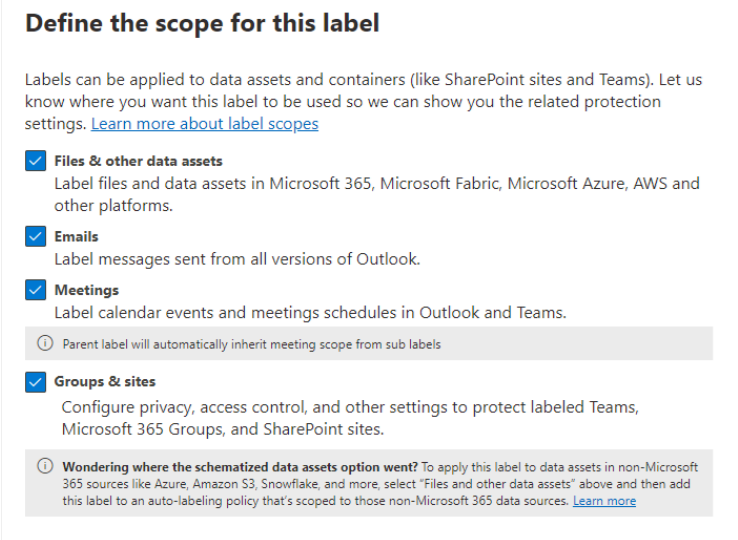Follow Learn more link in schematized assets note
Viewport: 738px width, 540px height.
(x=604, y=501)
